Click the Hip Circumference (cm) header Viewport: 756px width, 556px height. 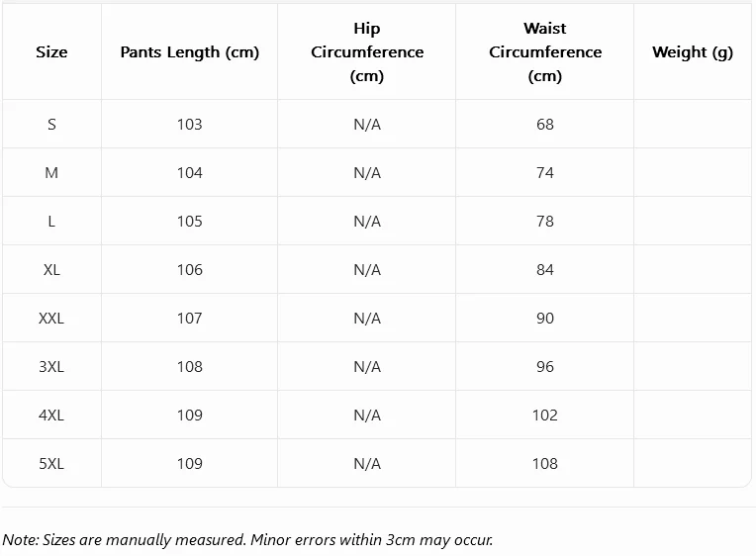tap(367, 52)
